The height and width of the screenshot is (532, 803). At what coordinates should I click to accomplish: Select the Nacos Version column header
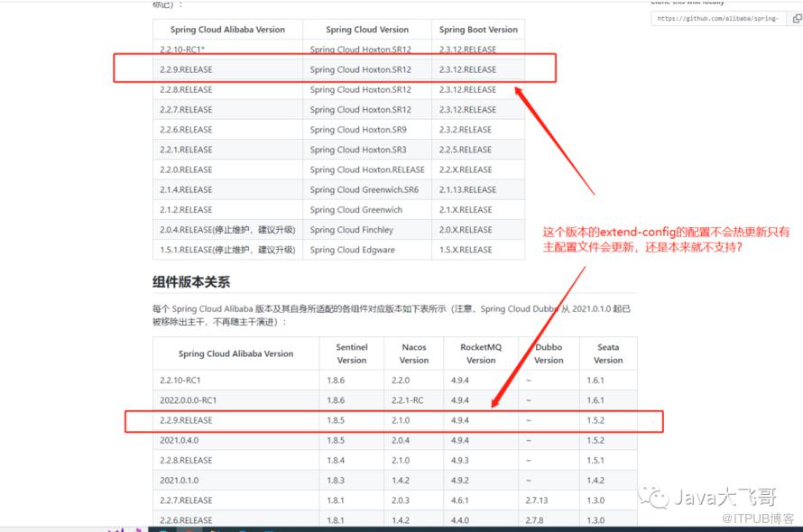coord(413,353)
